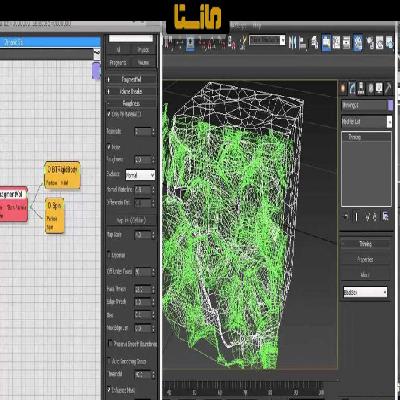Select the yellow Spin node
The height and width of the screenshot is (400, 400).
tap(54, 215)
